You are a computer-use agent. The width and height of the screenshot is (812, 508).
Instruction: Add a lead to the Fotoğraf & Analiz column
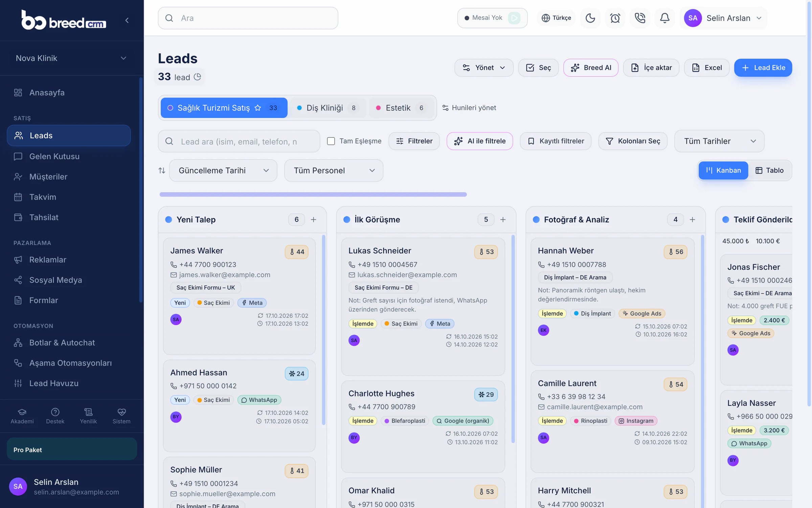[693, 219]
